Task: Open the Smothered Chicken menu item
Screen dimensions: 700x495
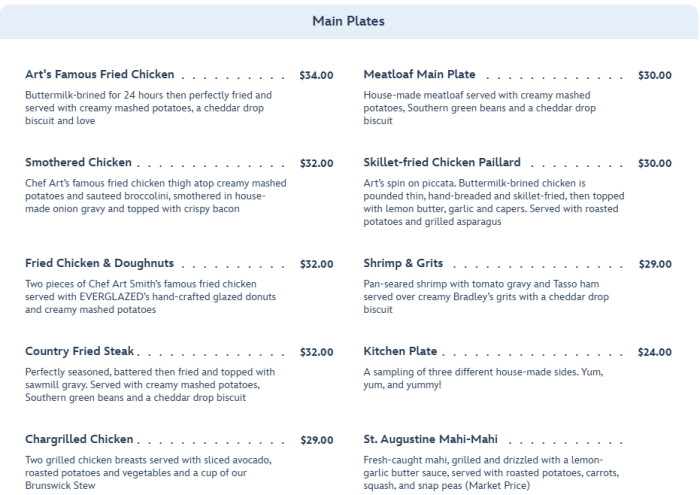Action: [78, 163]
